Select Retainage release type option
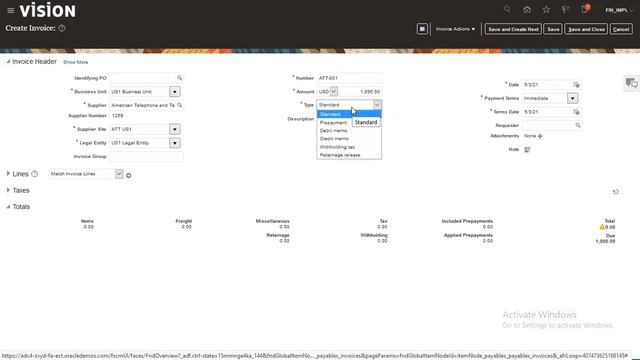640x360 pixels. [349, 155]
